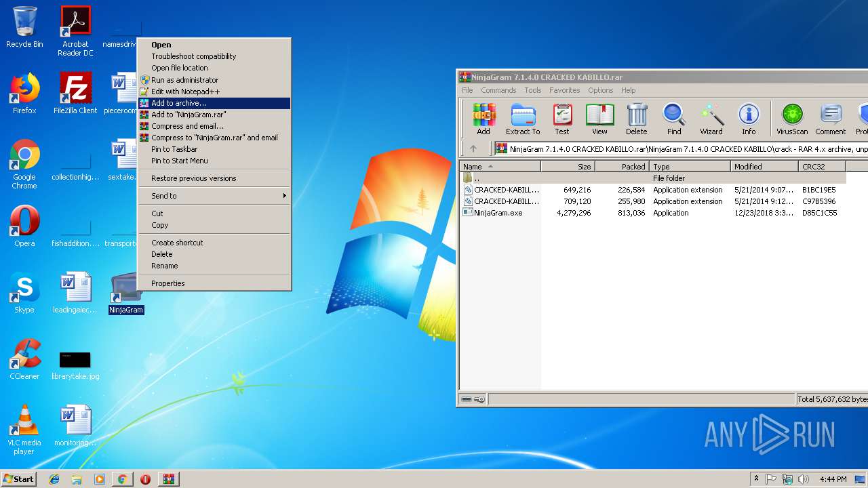Select the NinjaGram desktop shortcut
The image size is (868, 488).
(126, 294)
